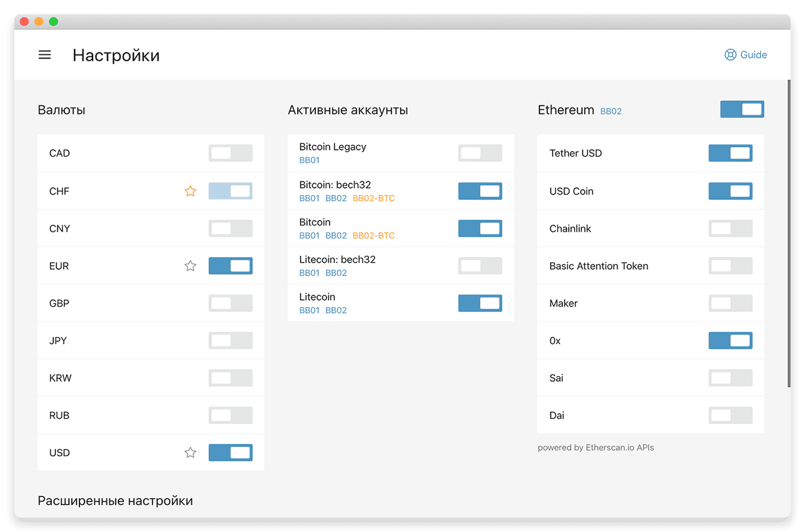Click BB01 under Bitcoin row

[x=309, y=236]
